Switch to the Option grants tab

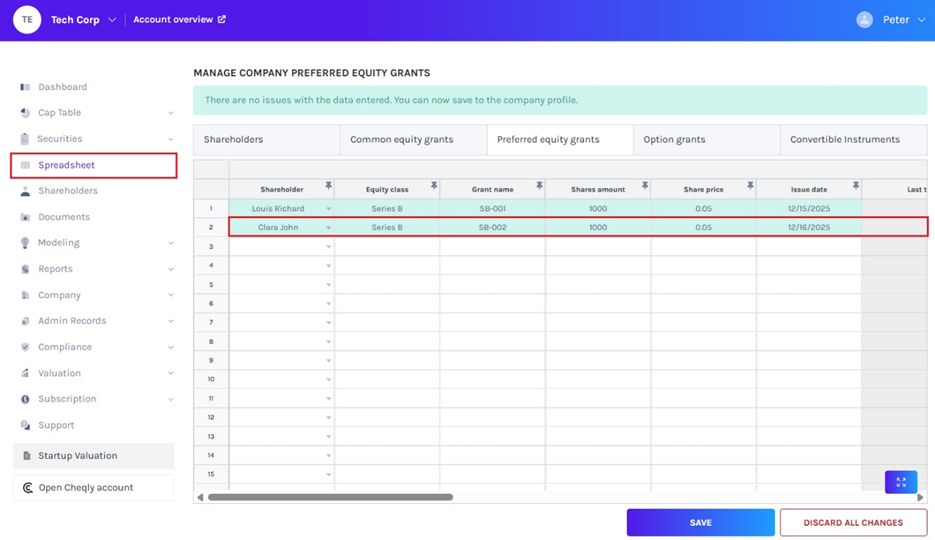click(707, 139)
